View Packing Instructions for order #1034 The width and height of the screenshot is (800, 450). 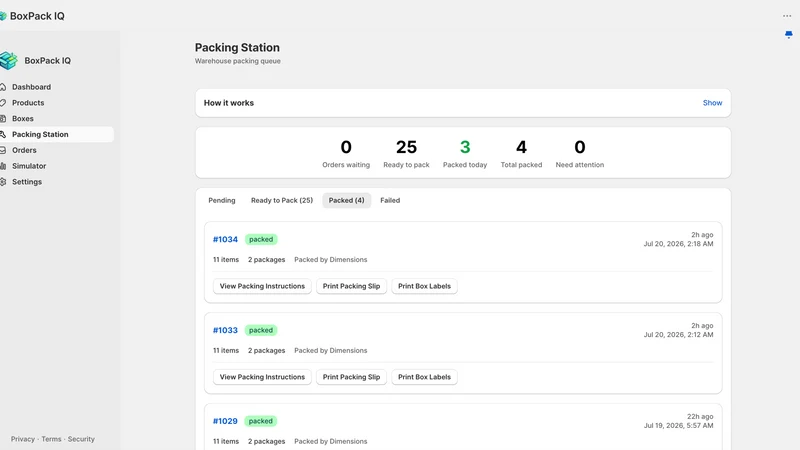click(262, 286)
